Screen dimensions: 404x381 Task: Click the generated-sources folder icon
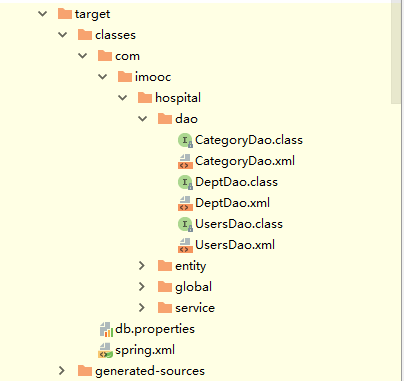point(85,371)
